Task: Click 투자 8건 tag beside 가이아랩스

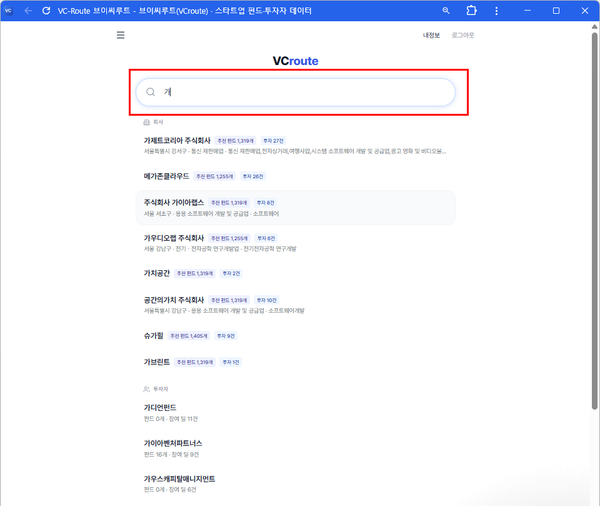Action: (x=266, y=203)
